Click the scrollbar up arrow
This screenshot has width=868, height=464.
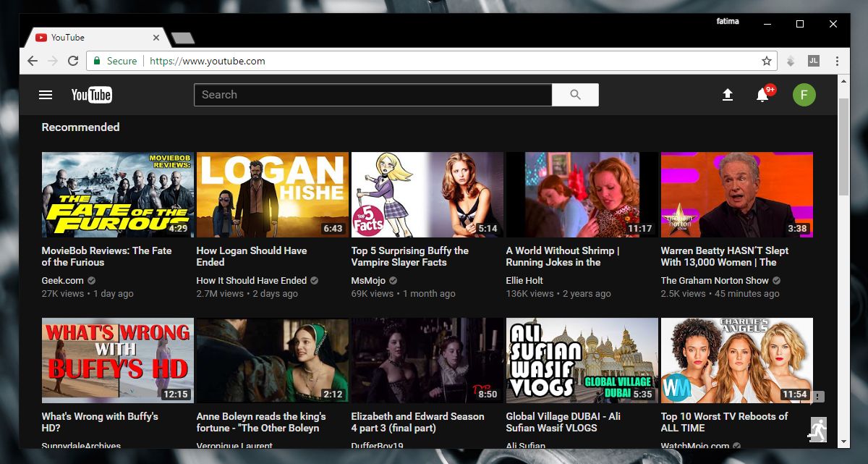pos(843,80)
